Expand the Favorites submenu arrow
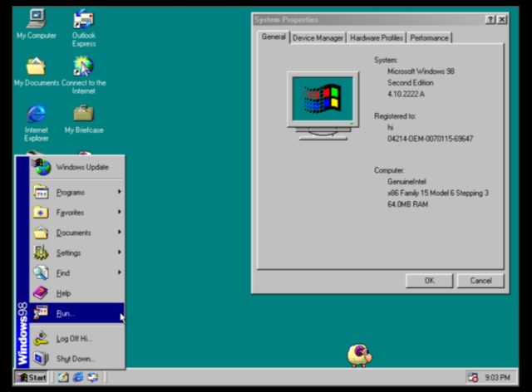 click(x=120, y=212)
